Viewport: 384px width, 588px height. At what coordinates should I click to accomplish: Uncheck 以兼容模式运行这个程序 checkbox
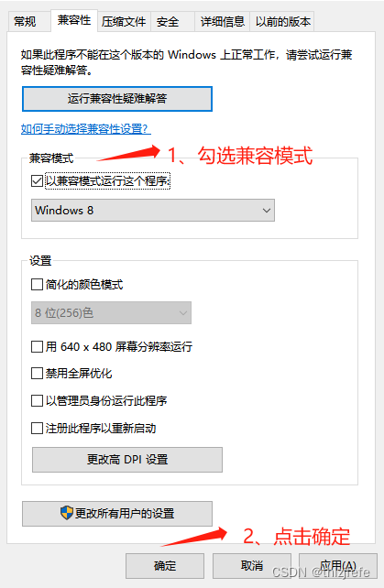tap(37, 181)
